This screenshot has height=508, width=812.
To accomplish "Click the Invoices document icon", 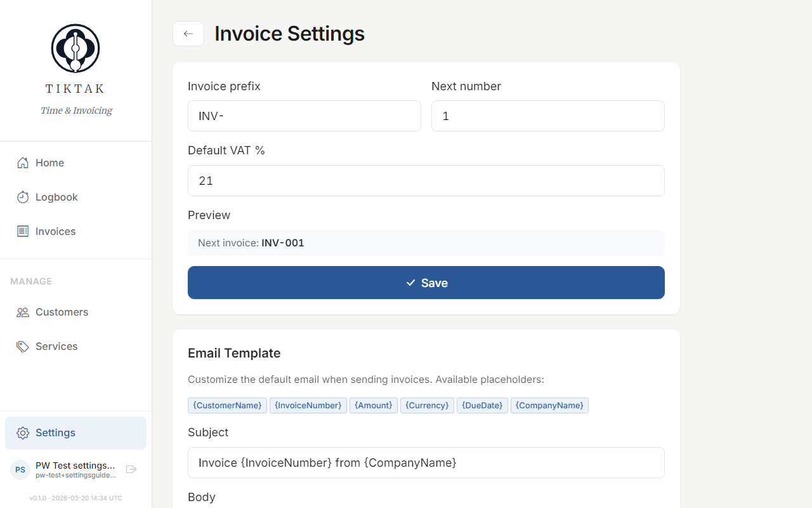I will (x=22, y=231).
